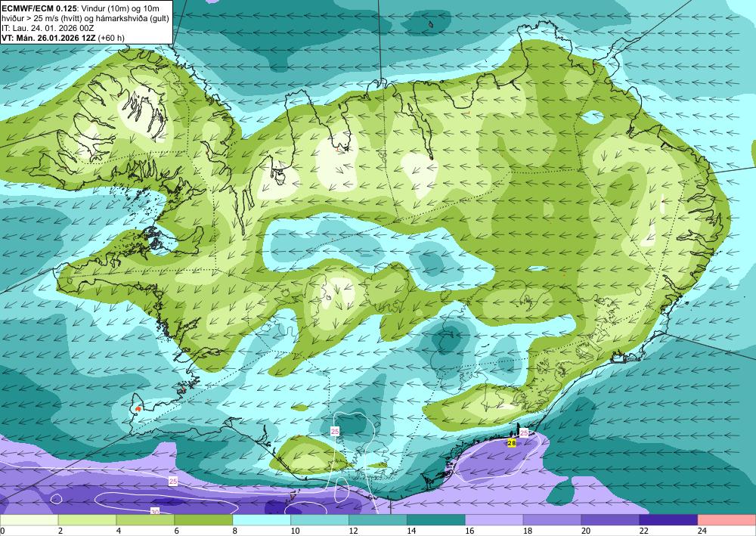
Task: Click the legend scale number '10'
Action: [x=295, y=531]
